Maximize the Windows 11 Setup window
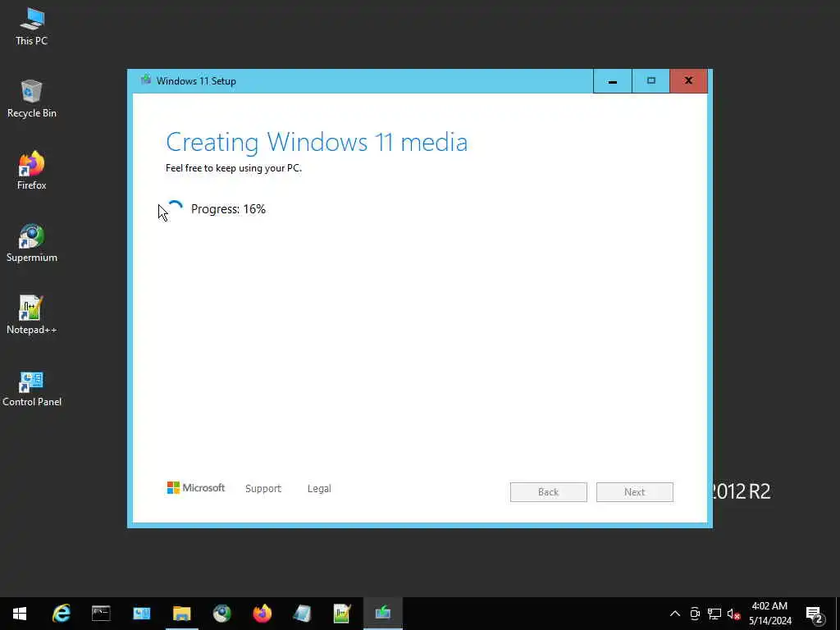This screenshot has width=840, height=630. 651,81
